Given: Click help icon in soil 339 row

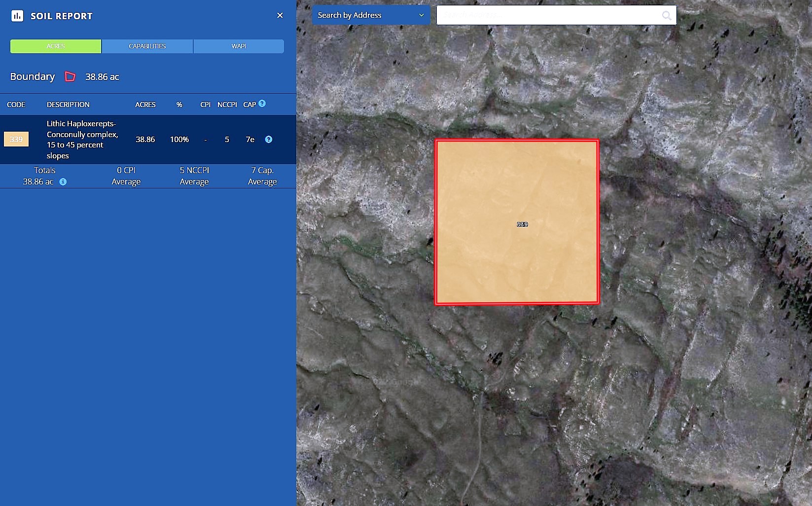Looking at the screenshot, I should tap(269, 140).
